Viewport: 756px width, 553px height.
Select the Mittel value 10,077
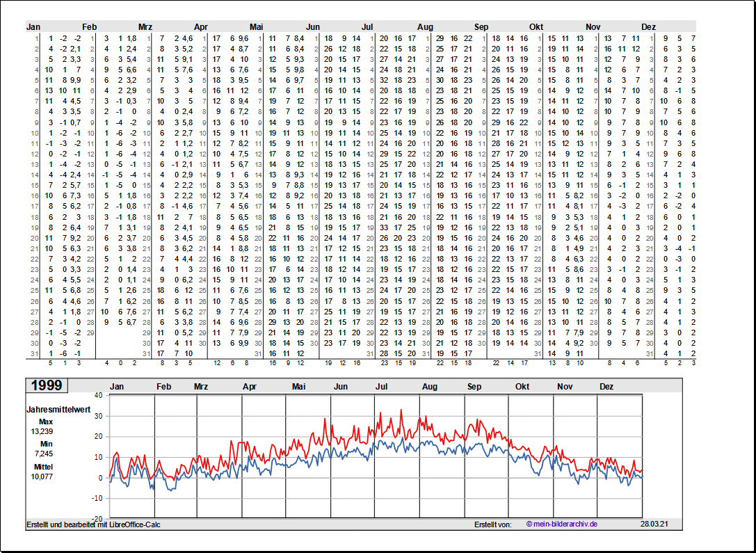pos(42,476)
